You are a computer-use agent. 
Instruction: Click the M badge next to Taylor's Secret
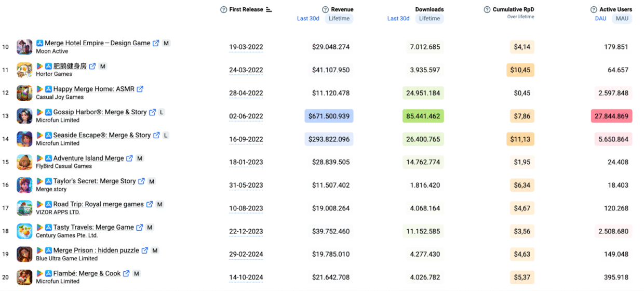tap(152, 181)
